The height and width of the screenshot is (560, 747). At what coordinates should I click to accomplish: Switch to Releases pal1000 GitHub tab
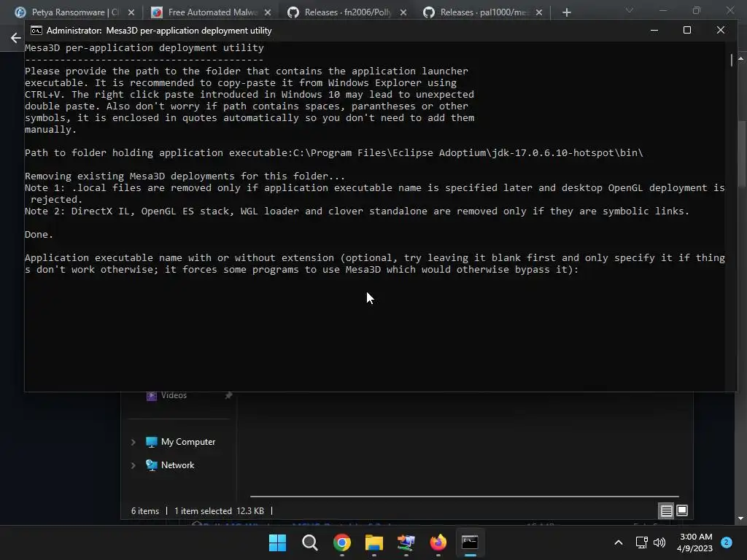(484, 12)
